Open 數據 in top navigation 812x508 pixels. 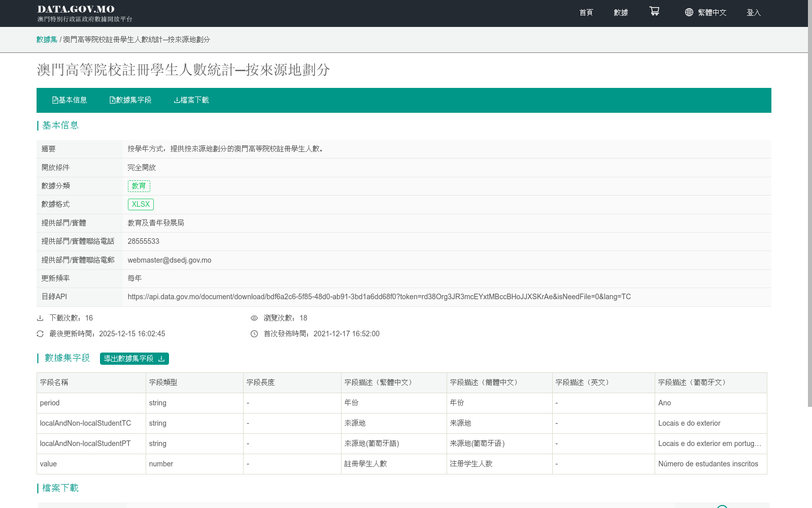[x=621, y=12]
